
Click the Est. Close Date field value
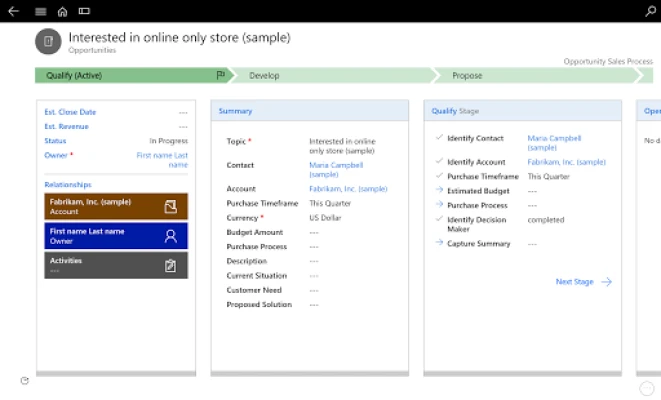182,112
